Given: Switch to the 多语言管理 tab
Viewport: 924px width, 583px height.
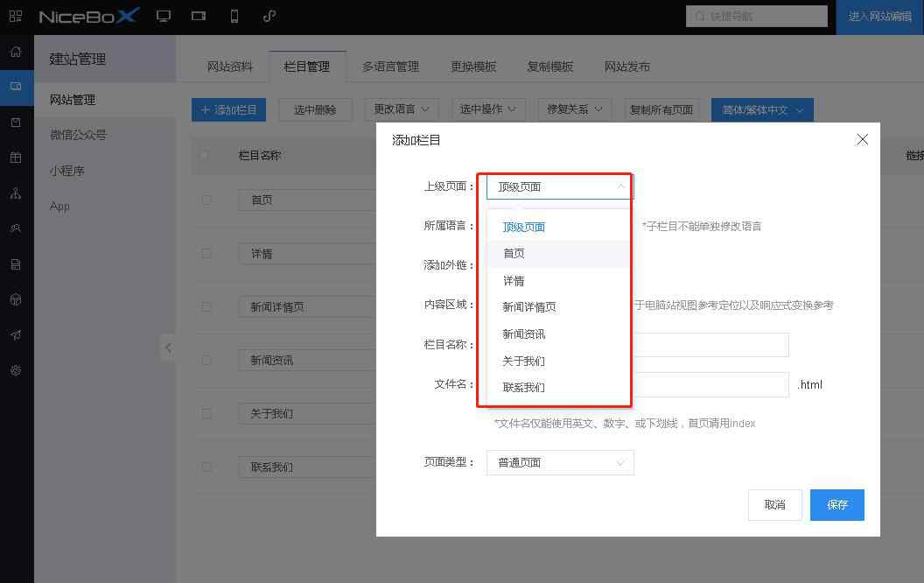Looking at the screenshot, I should [390, 67].
